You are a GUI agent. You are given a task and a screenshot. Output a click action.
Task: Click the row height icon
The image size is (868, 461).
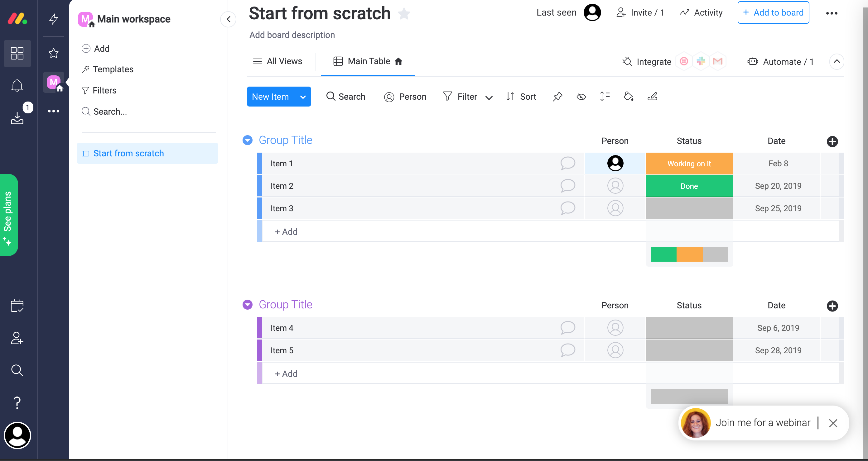[x=605, y=97]
